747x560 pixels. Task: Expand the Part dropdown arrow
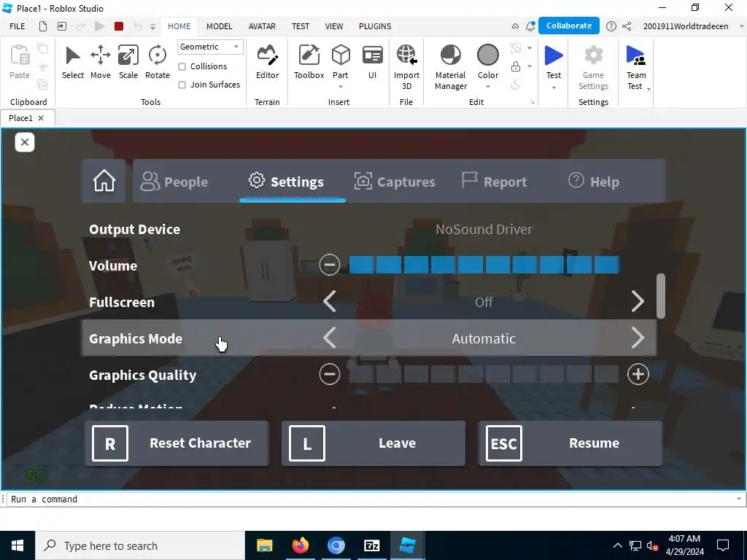(x=341, y=87)
